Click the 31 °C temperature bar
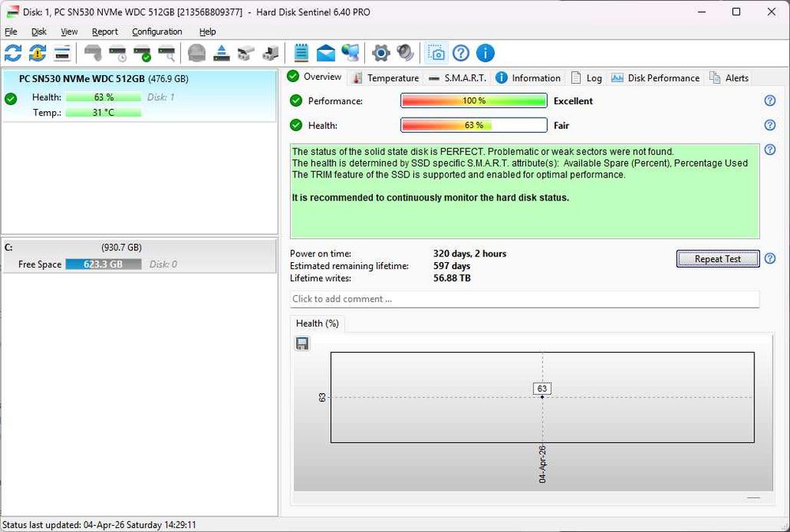Screen dimensions: 790x532 [103, 112]
